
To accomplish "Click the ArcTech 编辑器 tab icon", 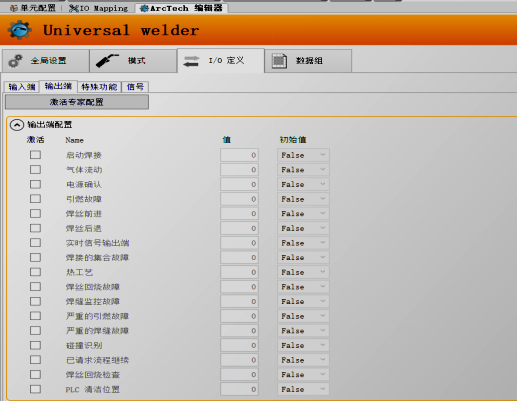I will coord(144,8).
